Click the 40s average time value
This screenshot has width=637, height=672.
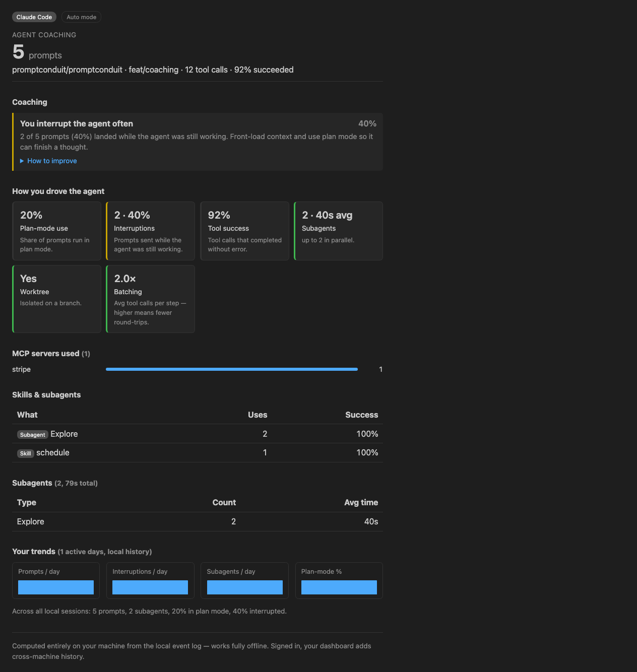tap(371, 521)
